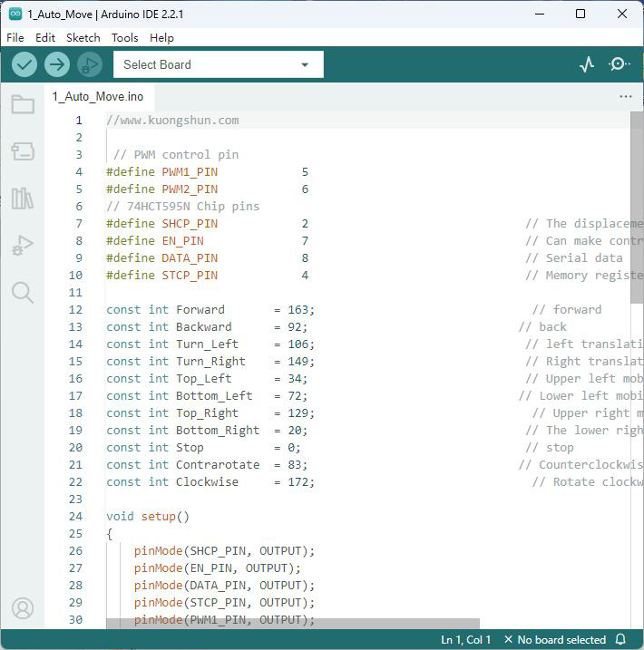Click the Contrarotate constant name

pos(218,465)
